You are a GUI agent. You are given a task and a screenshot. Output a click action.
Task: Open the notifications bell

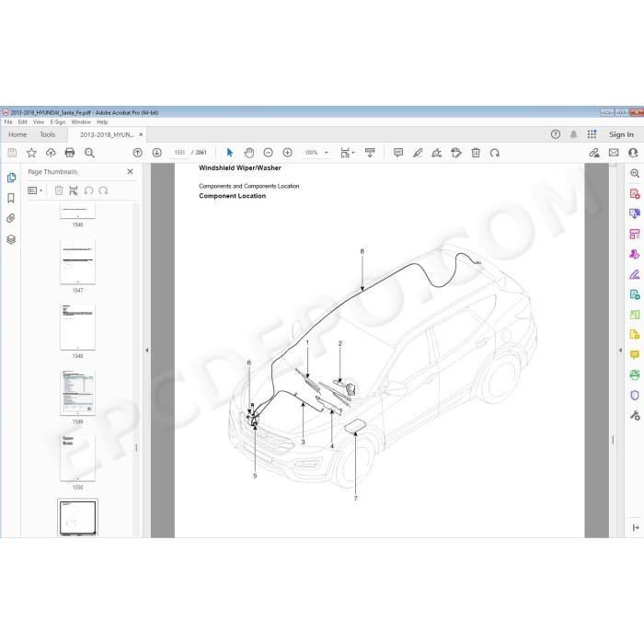574,134
